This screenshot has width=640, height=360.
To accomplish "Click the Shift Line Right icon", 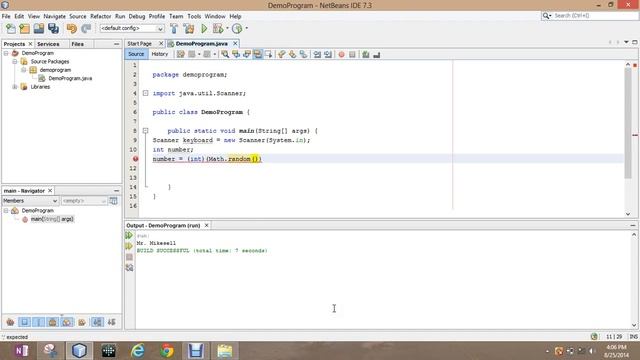I will tap(328, 54).
